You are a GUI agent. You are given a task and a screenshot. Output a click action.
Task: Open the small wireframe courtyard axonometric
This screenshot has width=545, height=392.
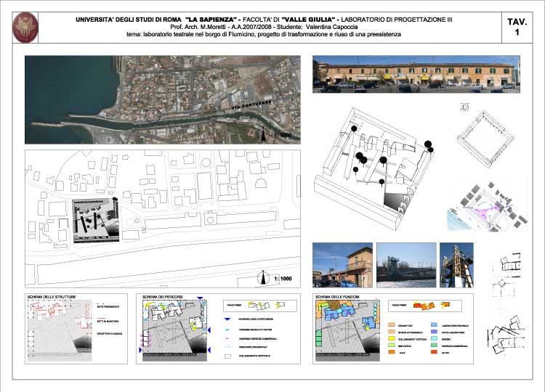pos(485,139)
